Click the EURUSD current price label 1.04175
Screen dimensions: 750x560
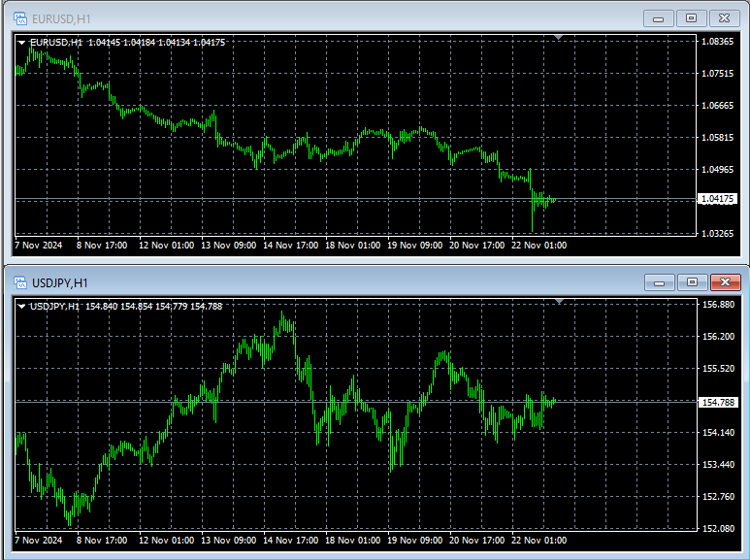[717, 199]
